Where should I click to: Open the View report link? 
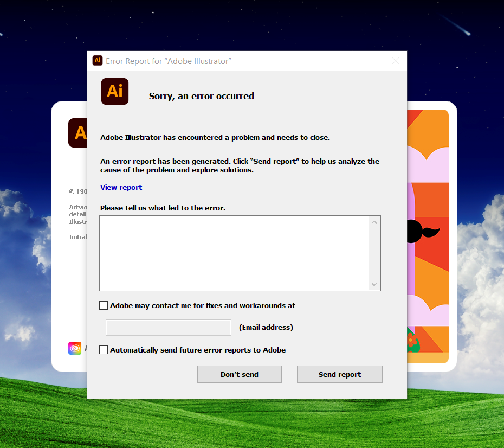[x=121, y=187]
